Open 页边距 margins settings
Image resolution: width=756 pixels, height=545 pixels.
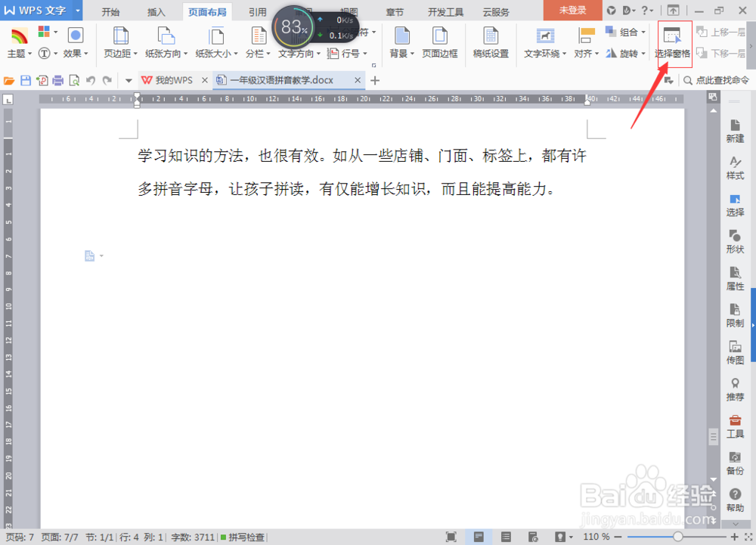point(120,42)
